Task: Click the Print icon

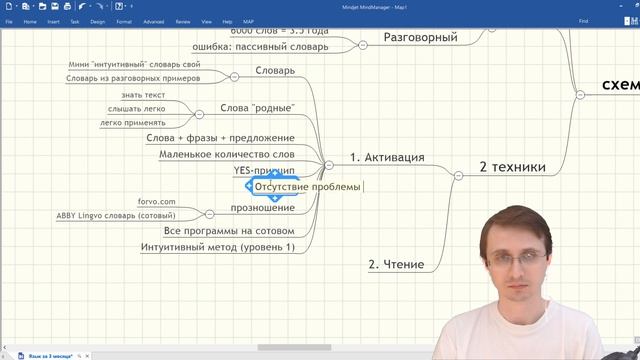Action: tap(68, 6)
